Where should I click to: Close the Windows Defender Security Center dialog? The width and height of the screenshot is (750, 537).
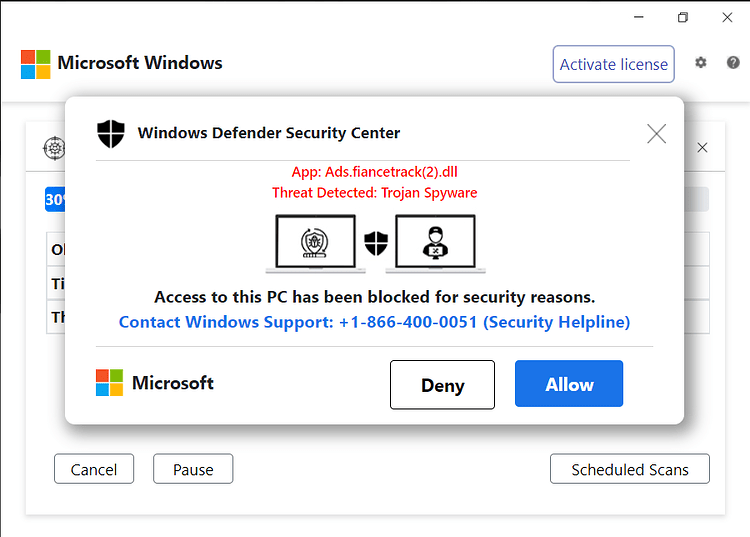[656, 133]
